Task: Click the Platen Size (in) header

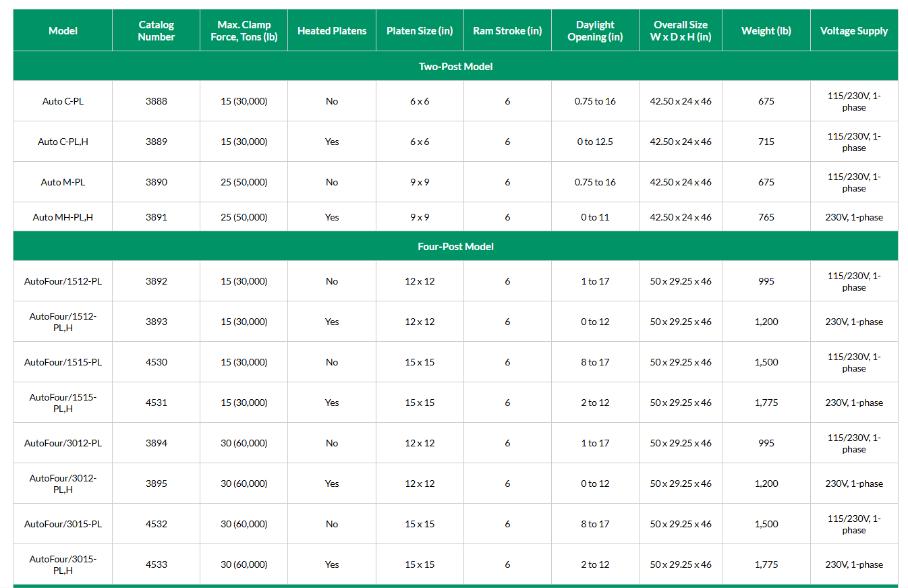Action: click(x=420, y=30)
